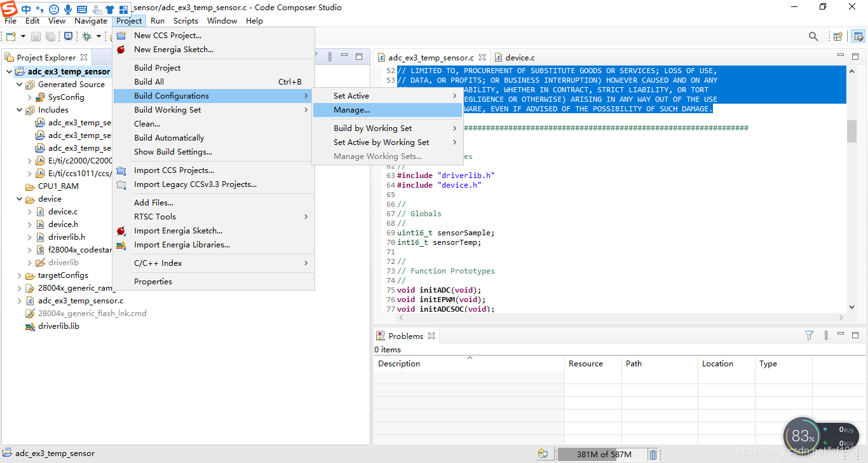Choose Manage... in Build Configurations submenu
Viewport: 868px width, 463px height.
(x=388, y=110)
